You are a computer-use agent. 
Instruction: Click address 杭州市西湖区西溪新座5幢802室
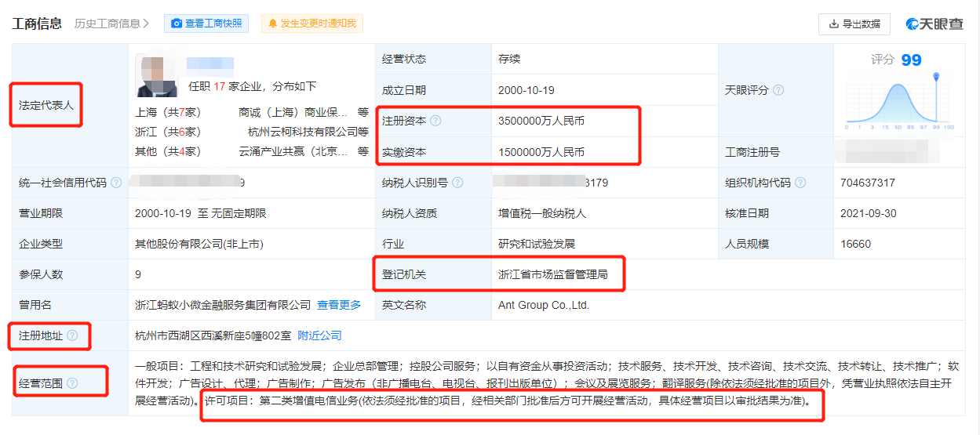213,335
